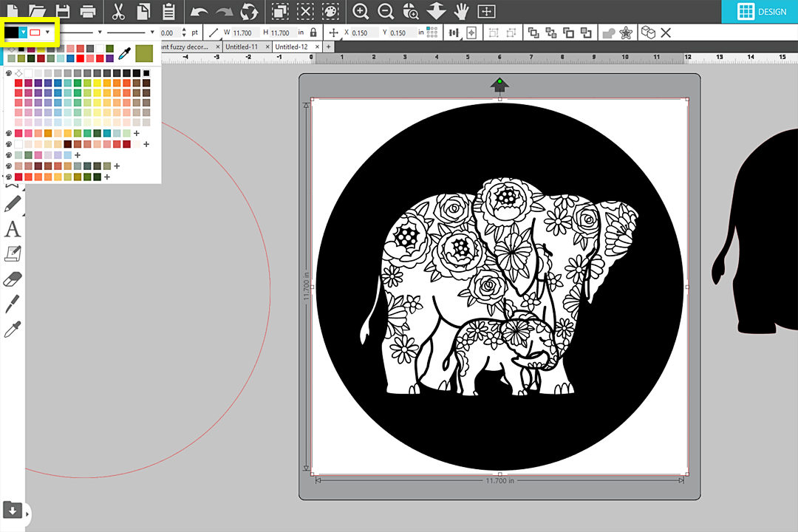Undo the last action
The image size is (798, 532).
199,10
